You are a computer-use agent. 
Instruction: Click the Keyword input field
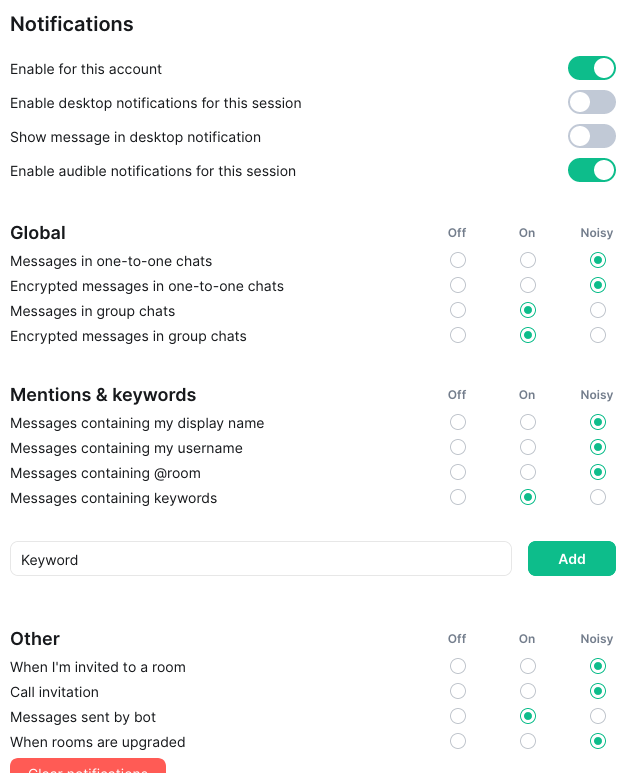point(261,559)
